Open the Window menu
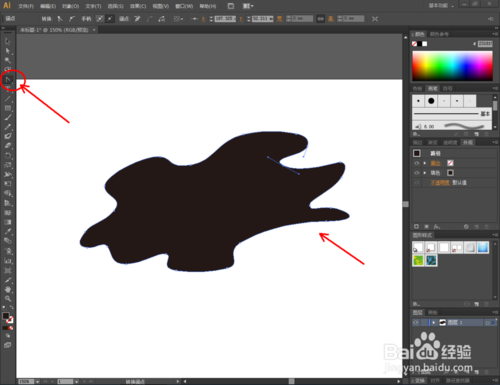 click(184, 6)
